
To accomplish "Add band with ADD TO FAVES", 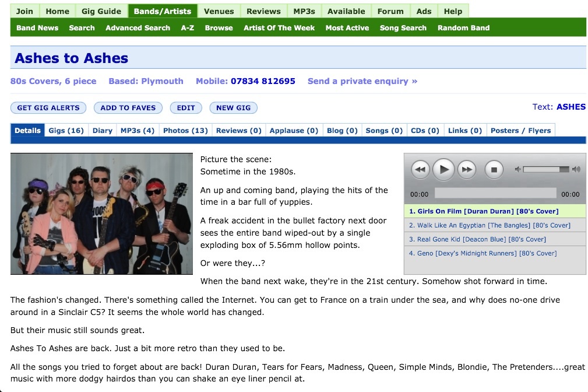I will tap(128, 108).
